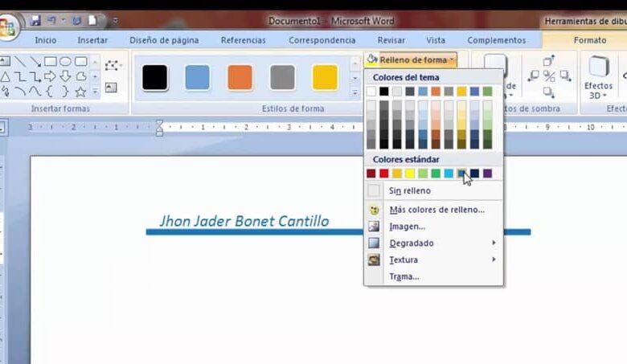Click the Draw text box icon
The height and width of the screenshot is (364, 627).
[111, 88]
